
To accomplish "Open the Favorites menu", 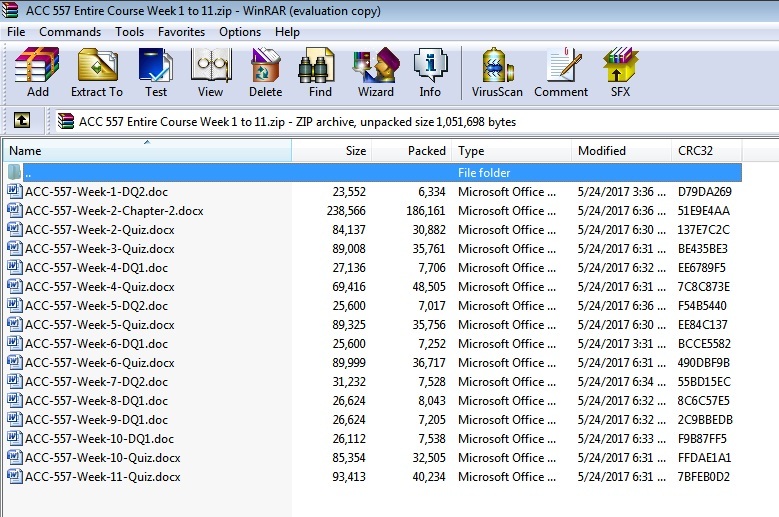I will (181, 32).
